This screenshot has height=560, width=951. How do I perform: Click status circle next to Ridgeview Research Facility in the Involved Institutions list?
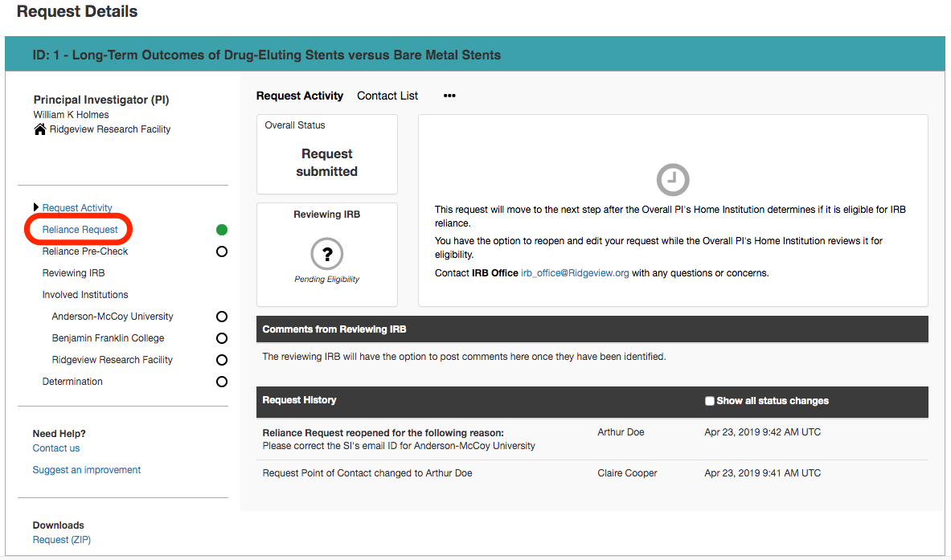(222, 360)
